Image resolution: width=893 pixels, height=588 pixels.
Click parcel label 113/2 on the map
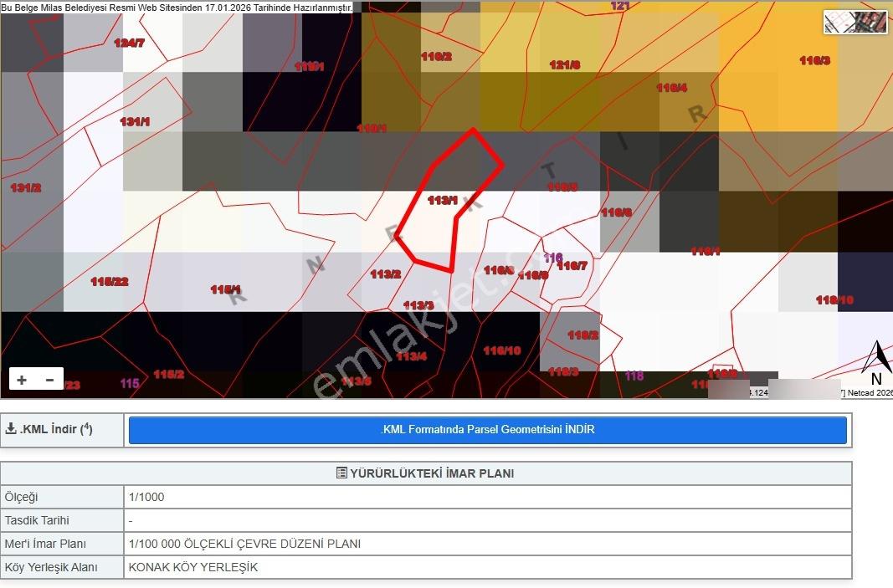(386, 274)
